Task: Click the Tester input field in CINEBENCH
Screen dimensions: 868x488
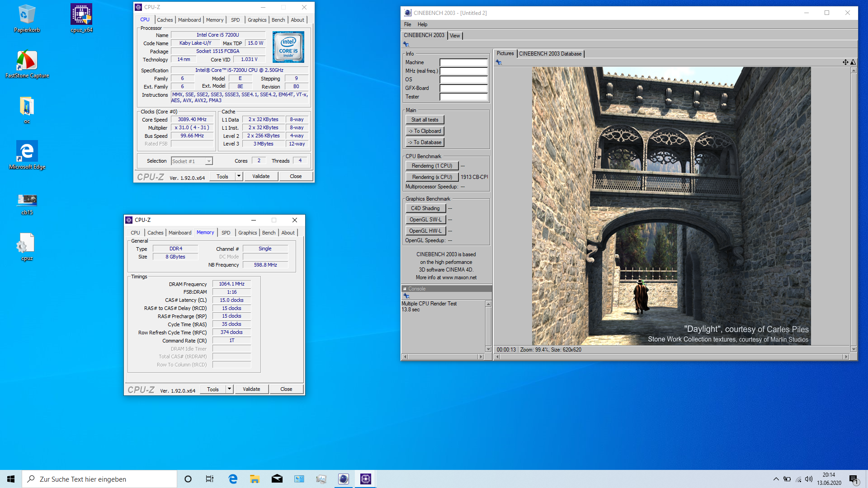Action: (x=463, y=97)
